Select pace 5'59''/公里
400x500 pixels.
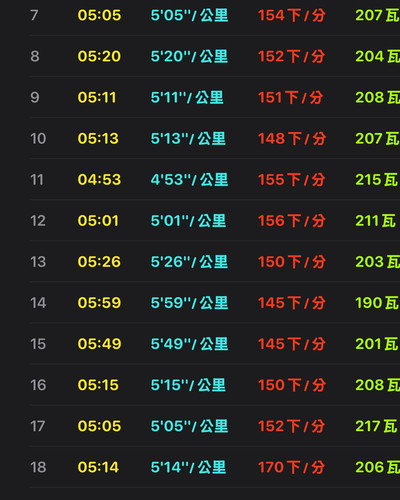click(189, 303)
